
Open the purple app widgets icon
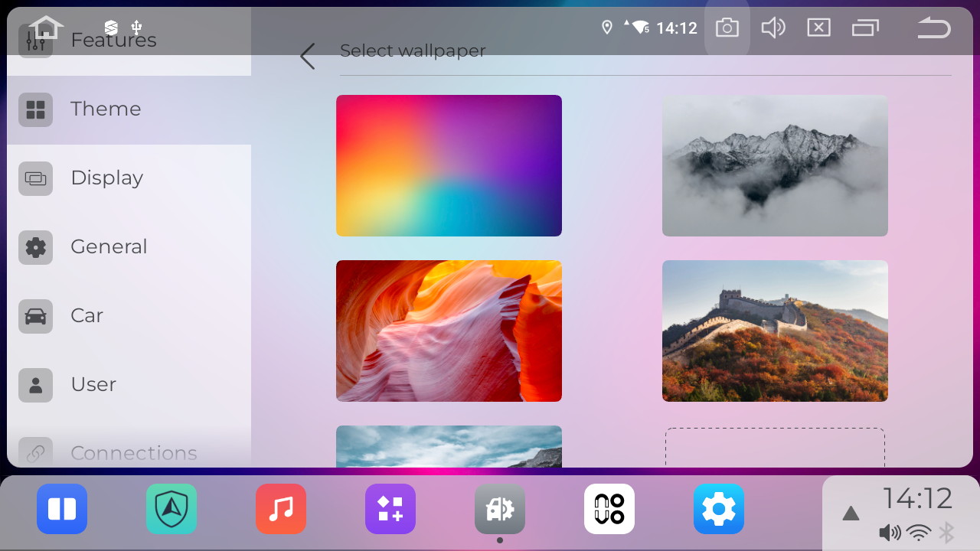pos(390,509)
